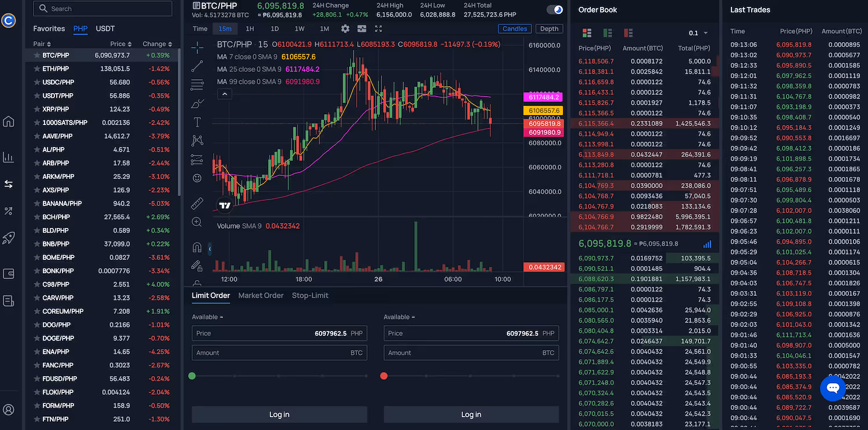868x430 pixels.
Task: Click the TradingView logo on the chart
Action: tap(225, 205)
